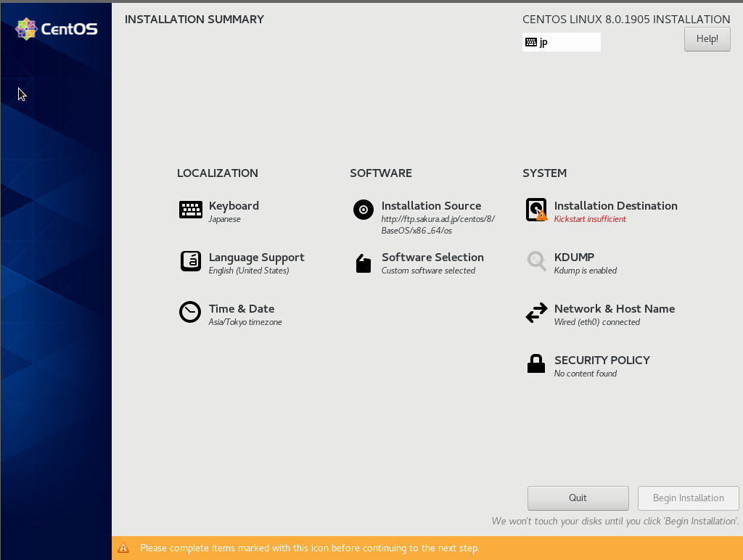743x560 pixels.
Task: Open the Time & Date clock icon
Action: pos(190,312)
